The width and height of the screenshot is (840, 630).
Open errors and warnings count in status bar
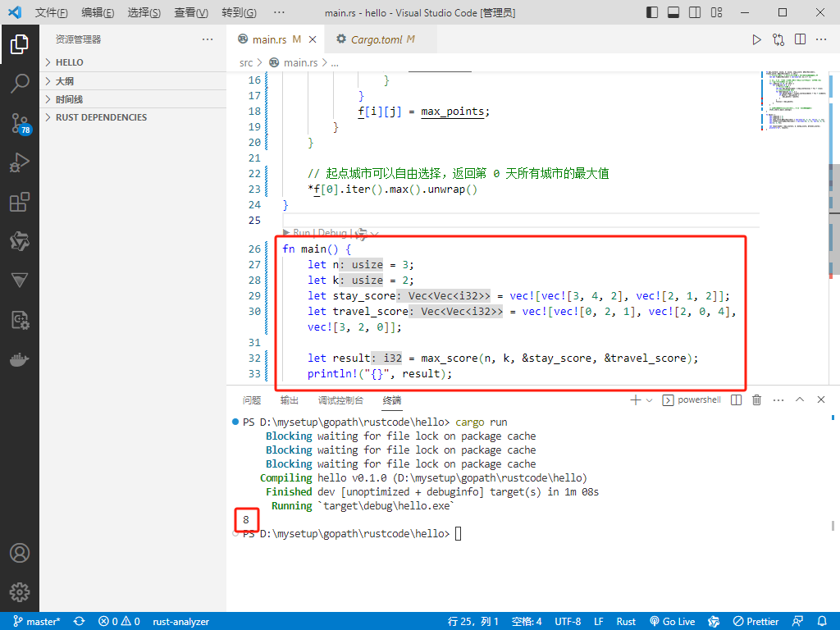point(119,622)
